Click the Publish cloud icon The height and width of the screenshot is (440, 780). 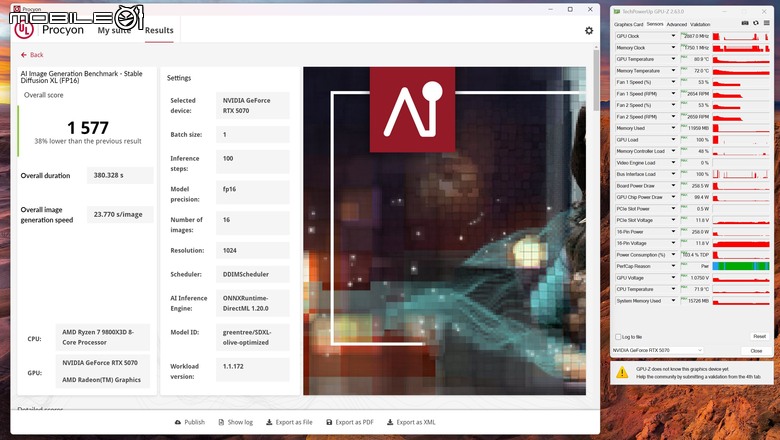point(178,422)
